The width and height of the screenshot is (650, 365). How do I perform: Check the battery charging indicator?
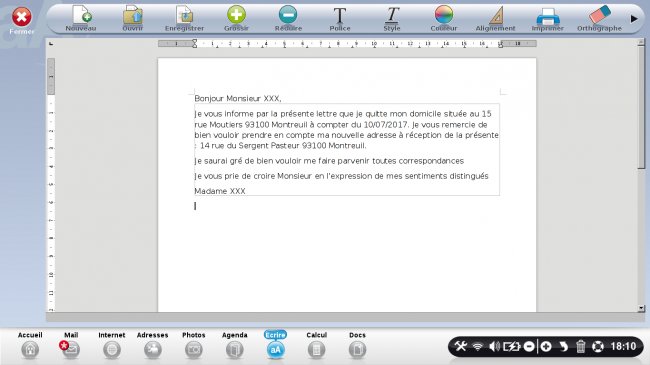[512, 346]
